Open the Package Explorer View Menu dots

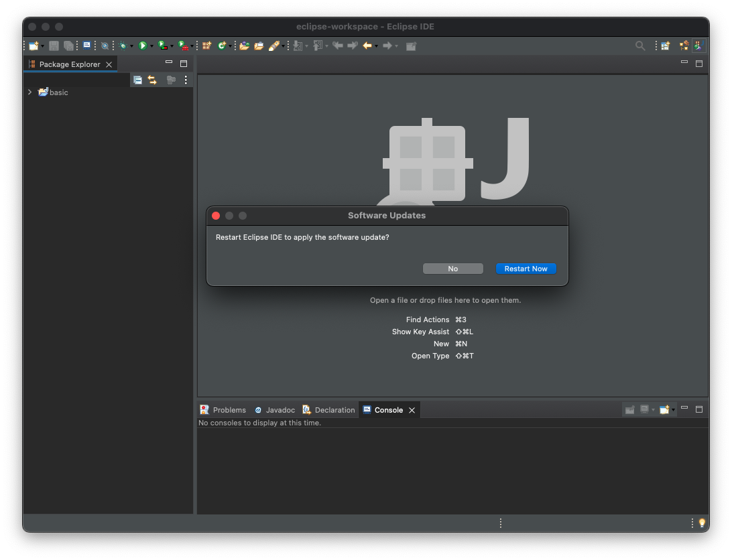click(x=186, y=80)
